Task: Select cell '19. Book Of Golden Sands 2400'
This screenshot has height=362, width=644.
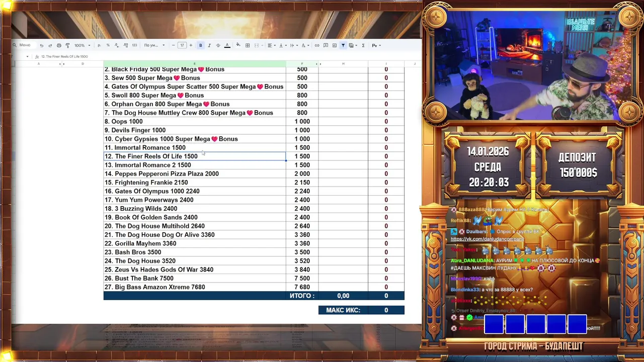Action: point(195,217)
